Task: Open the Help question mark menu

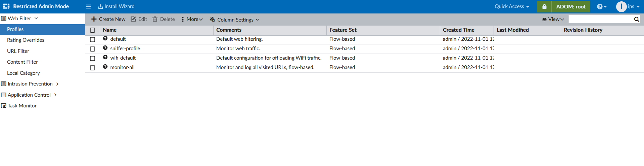Action: pos(602,6)
